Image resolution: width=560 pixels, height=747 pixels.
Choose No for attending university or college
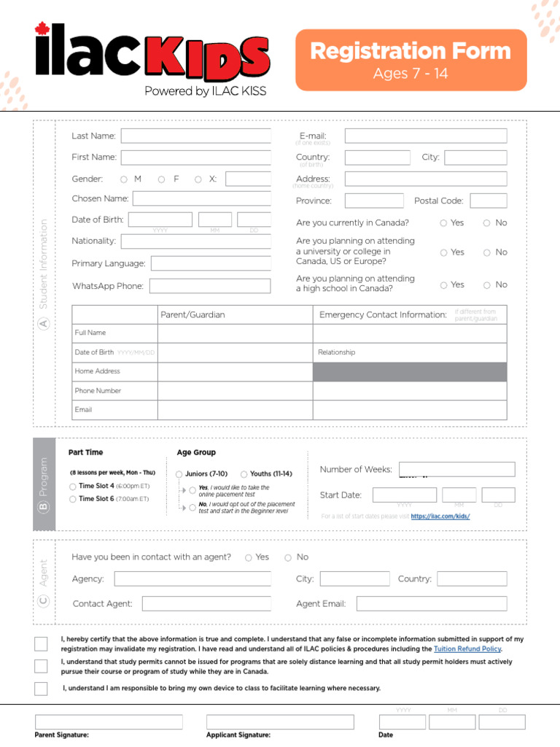(486, 252)
